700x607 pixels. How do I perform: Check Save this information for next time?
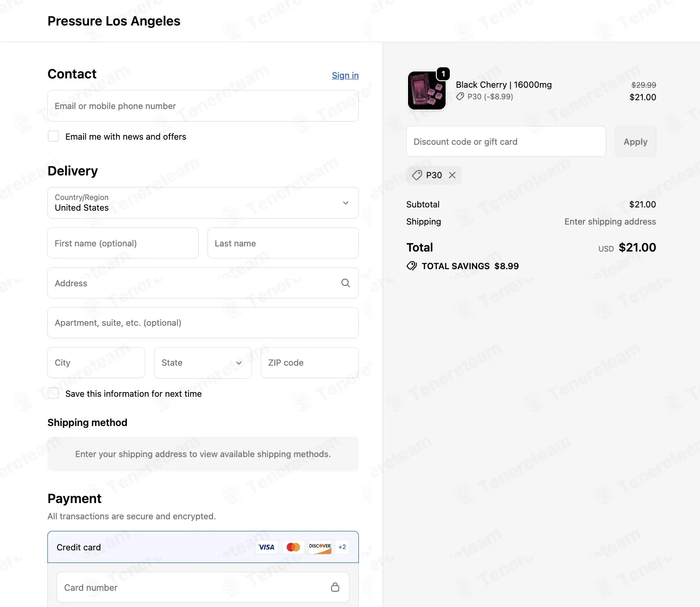[53, 393]
